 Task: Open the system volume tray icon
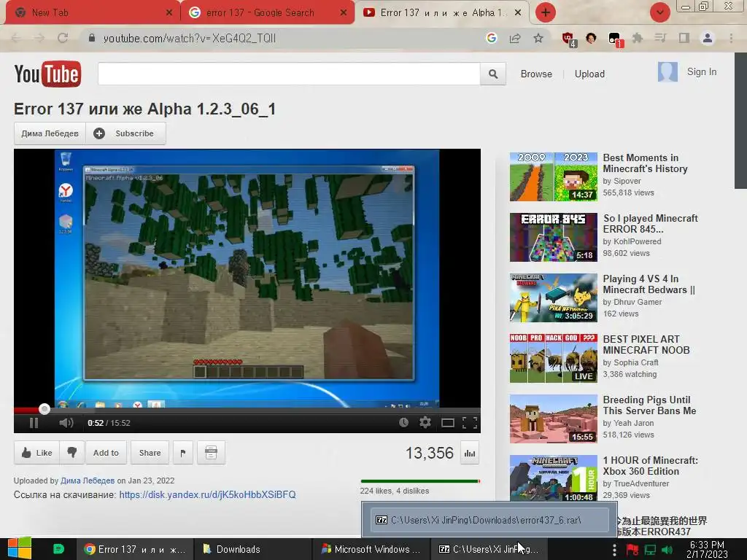click(668, 550)
